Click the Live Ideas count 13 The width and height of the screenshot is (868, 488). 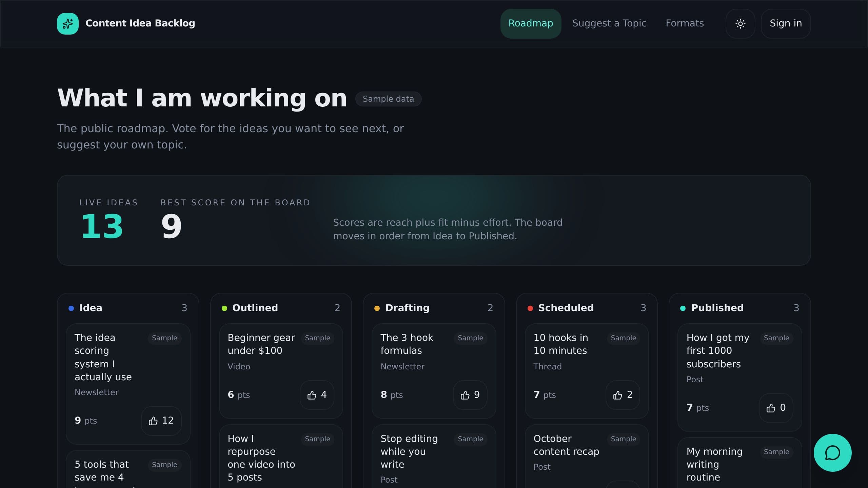click(x=102, y=226)
